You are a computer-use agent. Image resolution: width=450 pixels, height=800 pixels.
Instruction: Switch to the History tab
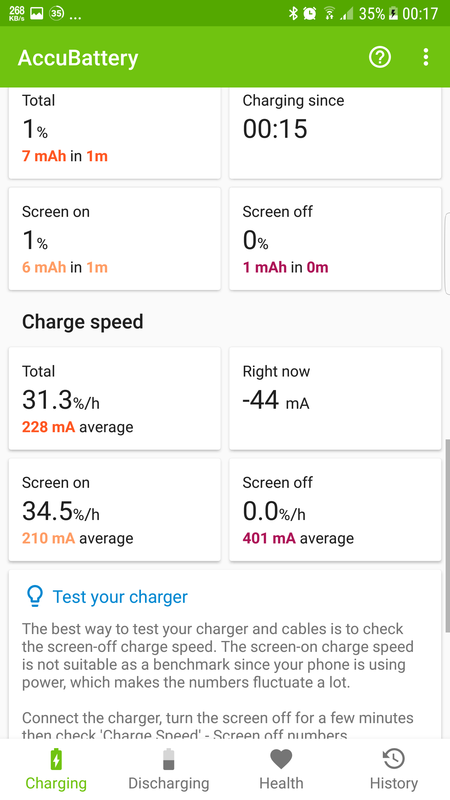(393, 769)
